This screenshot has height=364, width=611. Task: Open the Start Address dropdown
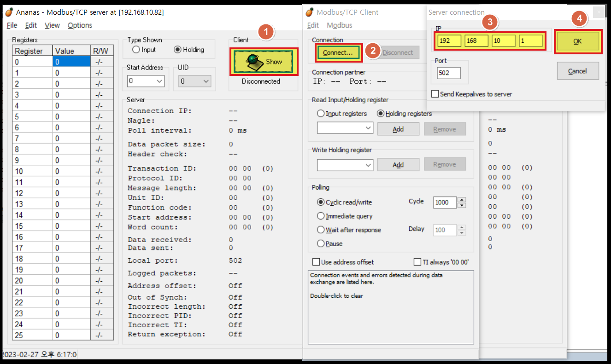coord(158,81)
